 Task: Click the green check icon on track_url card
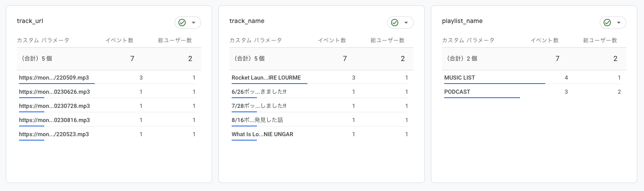click(182, 23)
